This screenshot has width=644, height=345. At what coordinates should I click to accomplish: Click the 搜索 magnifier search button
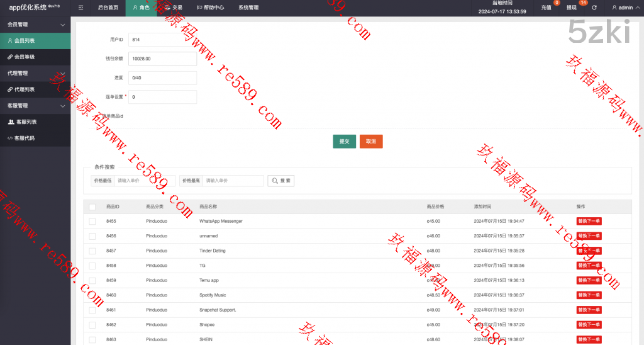click(x=280, y=181)
